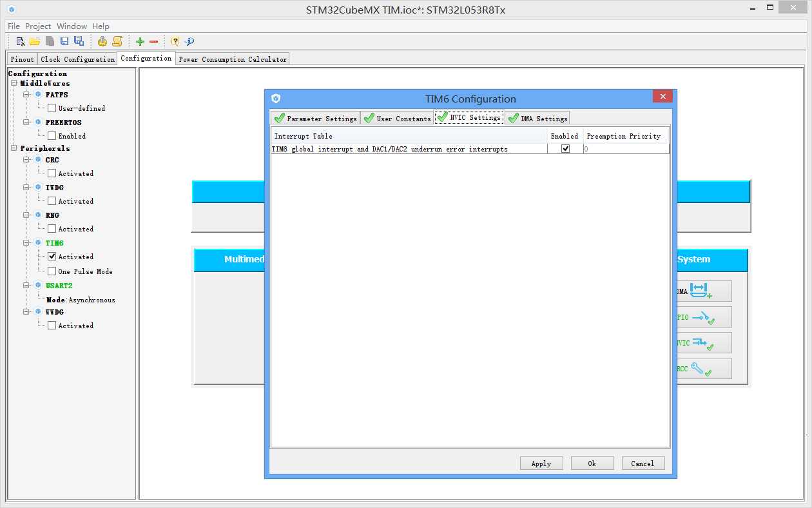Collapse the USART2 tree expander

pos(27,285)
